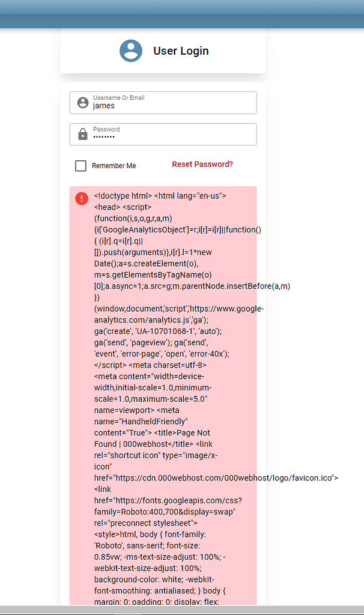Click the lock symbol next to the password dots

pyautogui.click(x=82, y=134)
